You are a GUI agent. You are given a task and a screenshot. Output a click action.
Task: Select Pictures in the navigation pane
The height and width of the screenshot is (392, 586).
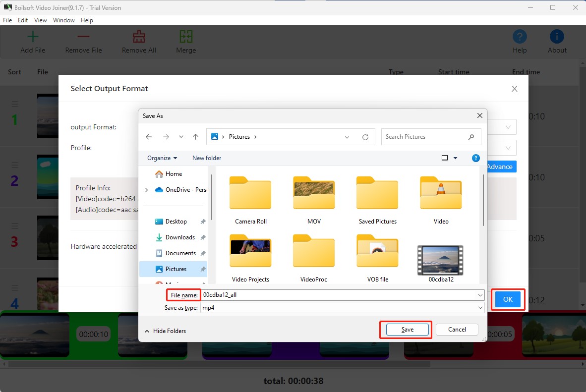(x=173, y=269)
